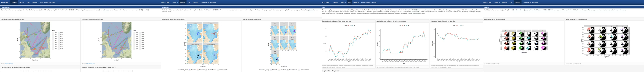Open the Fish tab in the Zoobenthos dashboard
This screenshot has width=644, height=72.
pyautogui.click(x=189, y=2)
